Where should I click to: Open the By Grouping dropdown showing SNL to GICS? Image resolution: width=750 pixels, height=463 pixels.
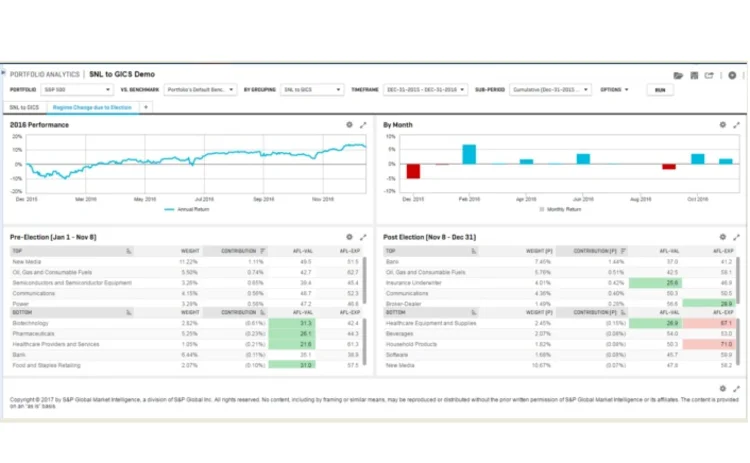[x=312, y=89]
